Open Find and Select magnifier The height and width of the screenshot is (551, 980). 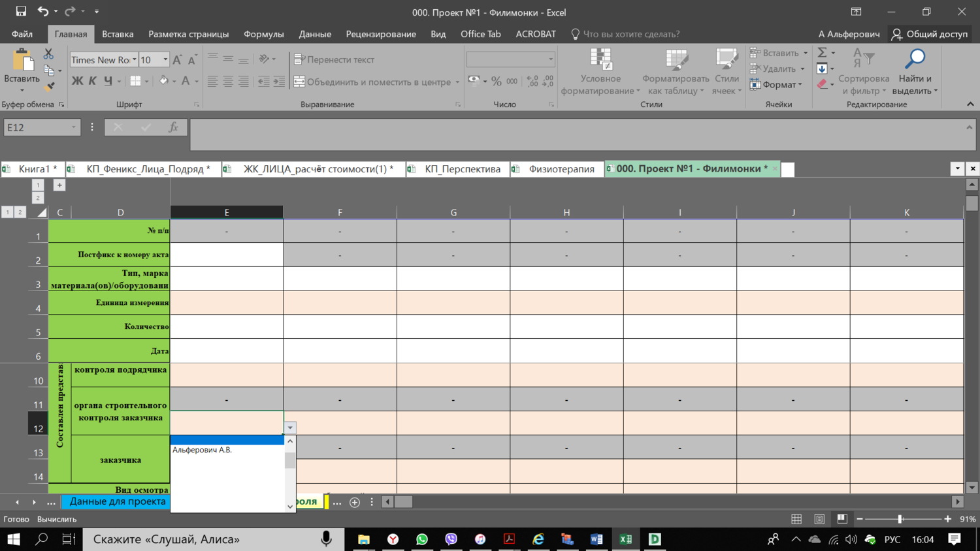tap(915, 72)
